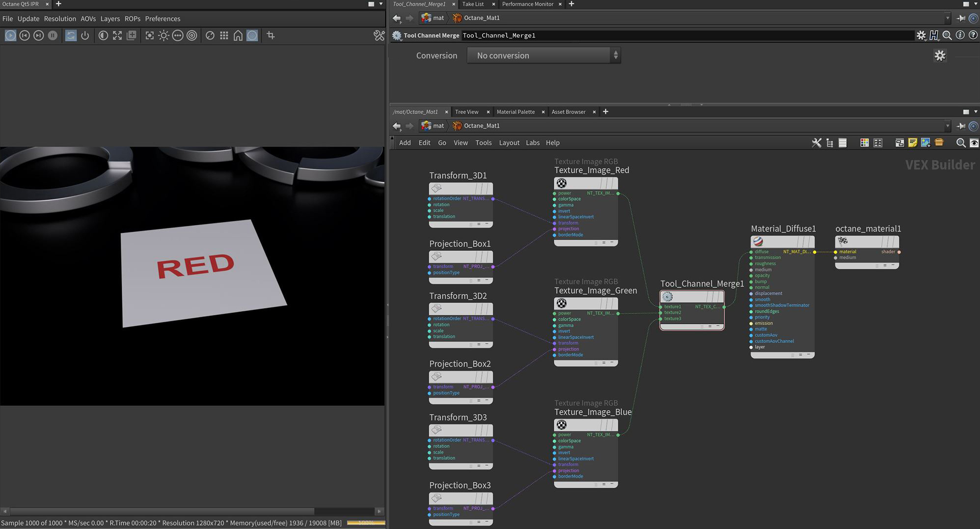Expand the network editor path dropdown arrow
The width and height of the screenshot is (980, 529).
[947, 126]
